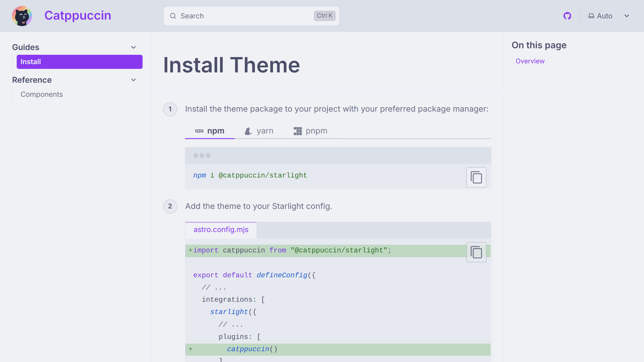Screen dimensions: 644x362
Task: Click the search magnifier icon
Action: [173, 16]
